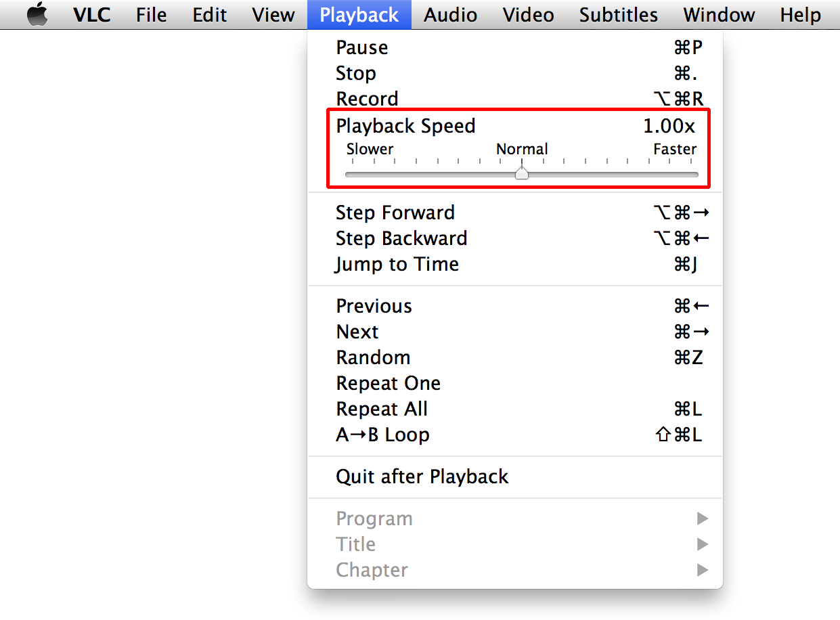Expand the Title submenu arrow

point(702,544)
